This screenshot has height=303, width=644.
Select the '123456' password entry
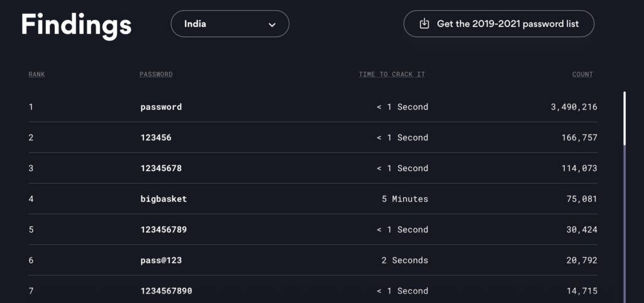coord(156,138)
